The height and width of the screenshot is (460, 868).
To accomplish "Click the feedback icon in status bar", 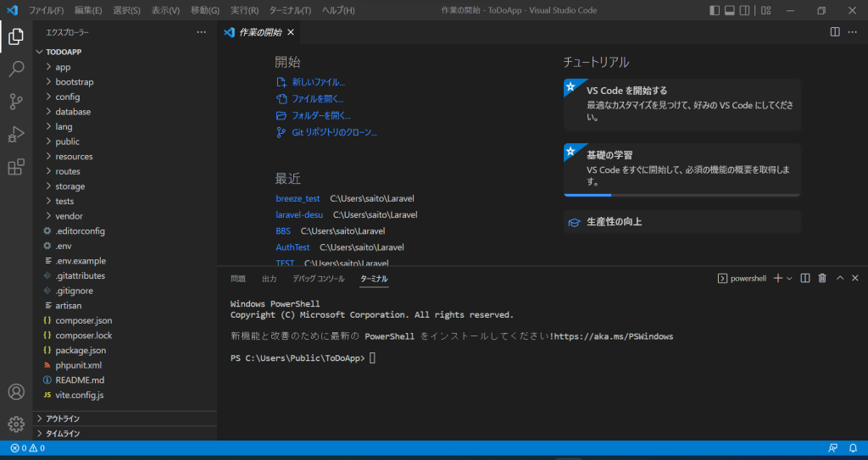I will coord(832,448).
